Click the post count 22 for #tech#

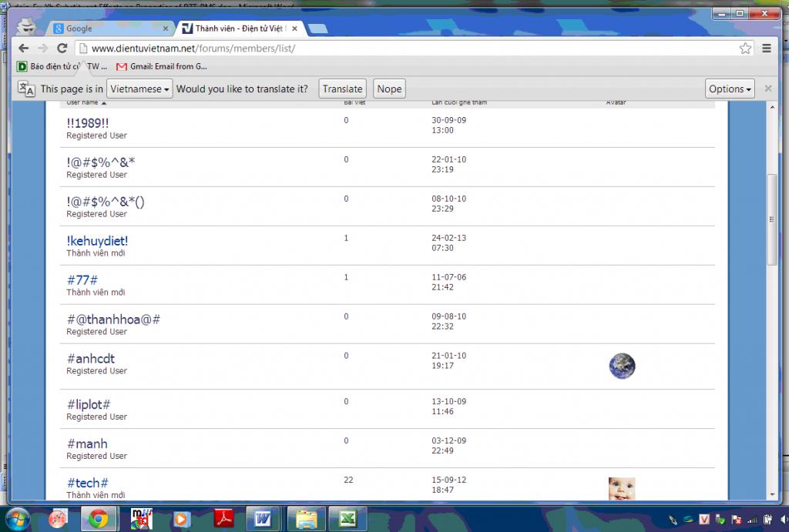(x=348, y=480)
